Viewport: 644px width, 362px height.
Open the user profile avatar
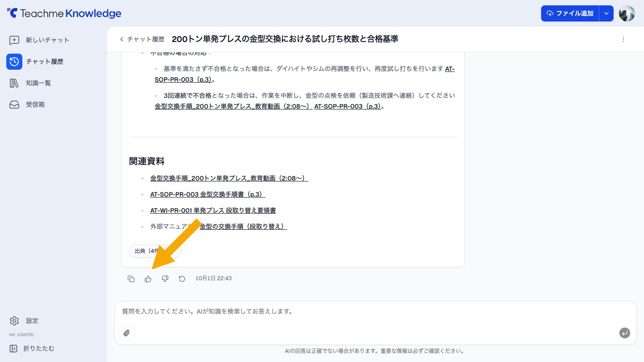pyautogui.click(x=627, y=13)
